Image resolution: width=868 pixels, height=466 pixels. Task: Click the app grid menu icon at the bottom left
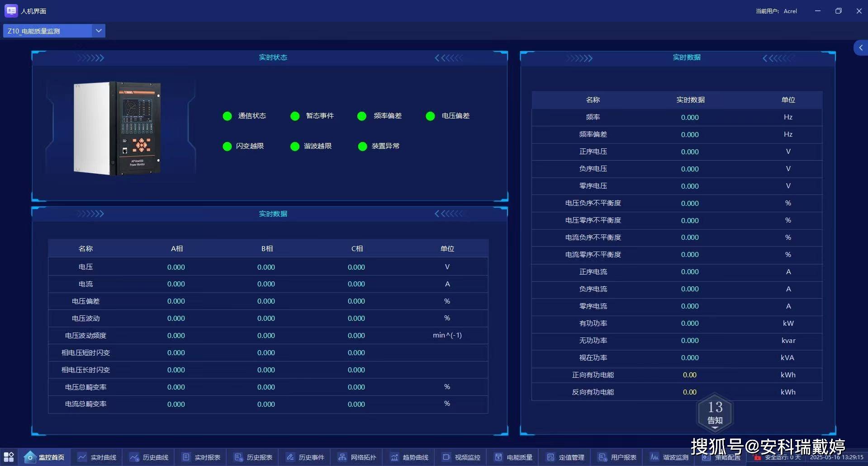(9, 457)
